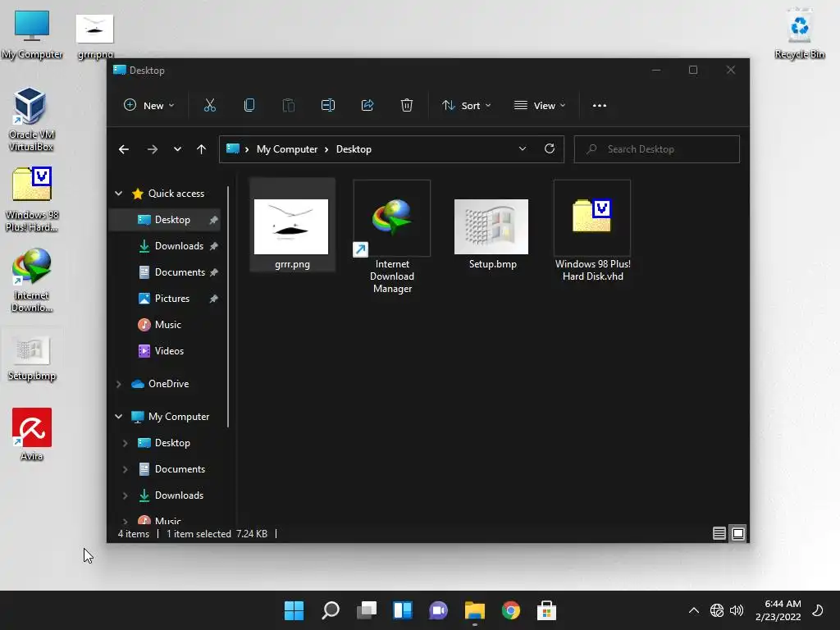Image resolution: width=840 pixels, height=630 pixels.
Task: Expand Desktop under My Computer
Action: click(x=125, y=443)
